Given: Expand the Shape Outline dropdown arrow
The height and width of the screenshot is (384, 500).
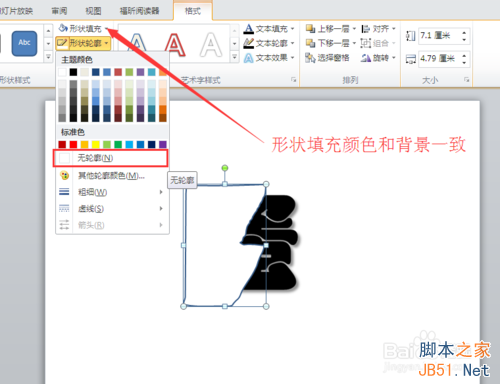Looking at the screenshot, I should (x=106, y=43).
